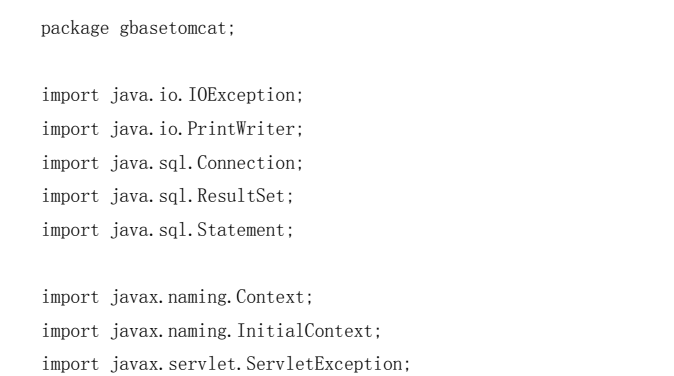Click the word ResultSet
Viewport: 674px width, 376px height.
242,196
